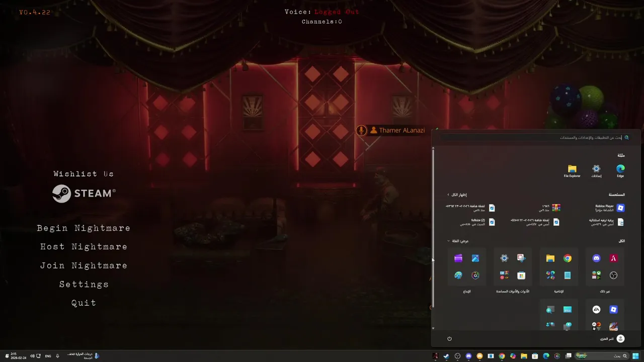Screen dimensions: 644x362
Task: Open Photos icon in creativity group
Action: coord(475,258)
